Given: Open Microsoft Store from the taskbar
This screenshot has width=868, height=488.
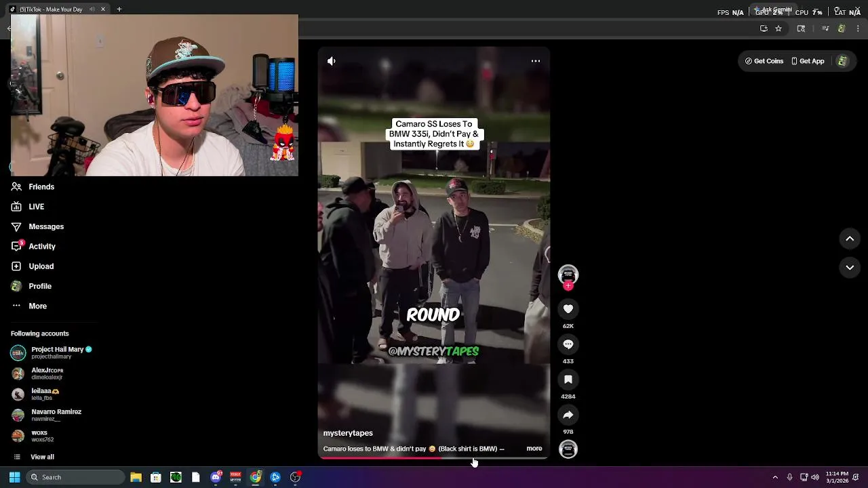Looking at the screenshot, I should pos(155,477).
